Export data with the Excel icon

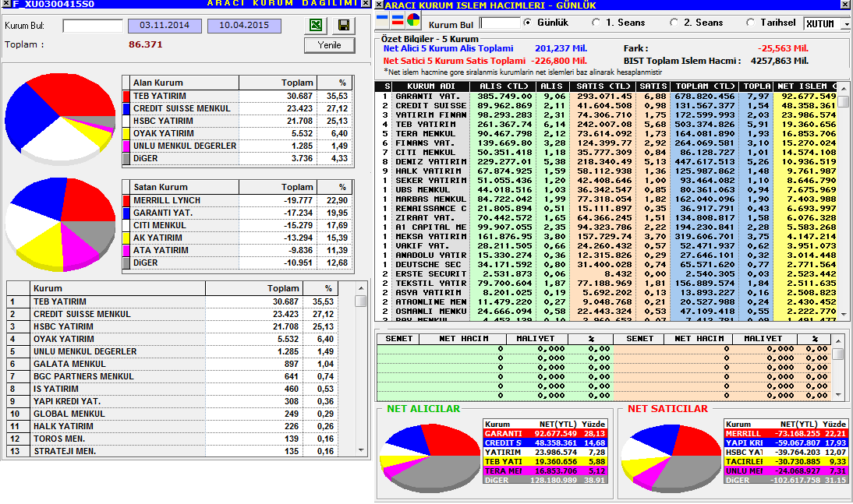pos(316,25)
